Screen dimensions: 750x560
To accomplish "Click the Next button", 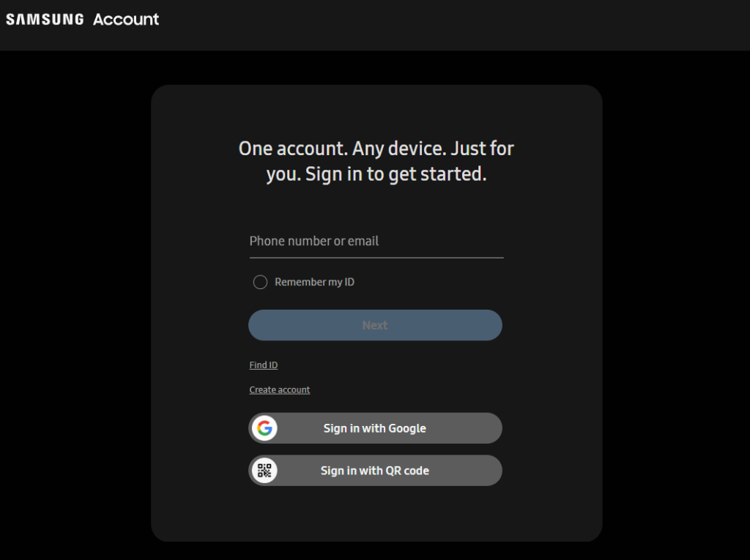I will [376, 325].
